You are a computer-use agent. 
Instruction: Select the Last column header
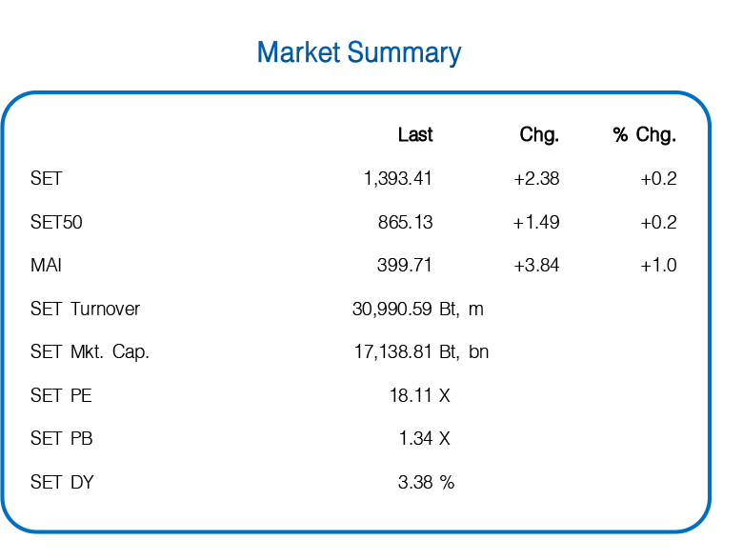[x=415, y=134]
